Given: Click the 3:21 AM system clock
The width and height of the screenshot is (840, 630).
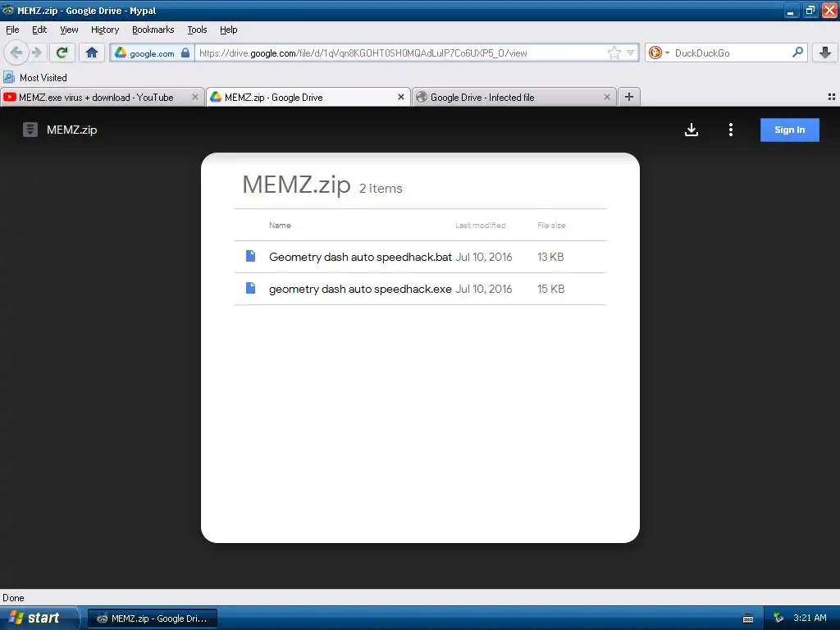Looking at the screenshot, I should click(x=810, y=619).
